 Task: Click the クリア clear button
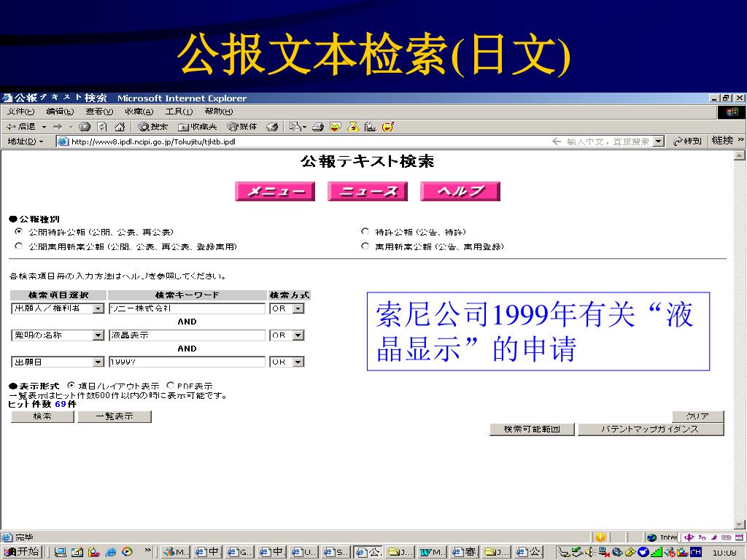point(698,416)
